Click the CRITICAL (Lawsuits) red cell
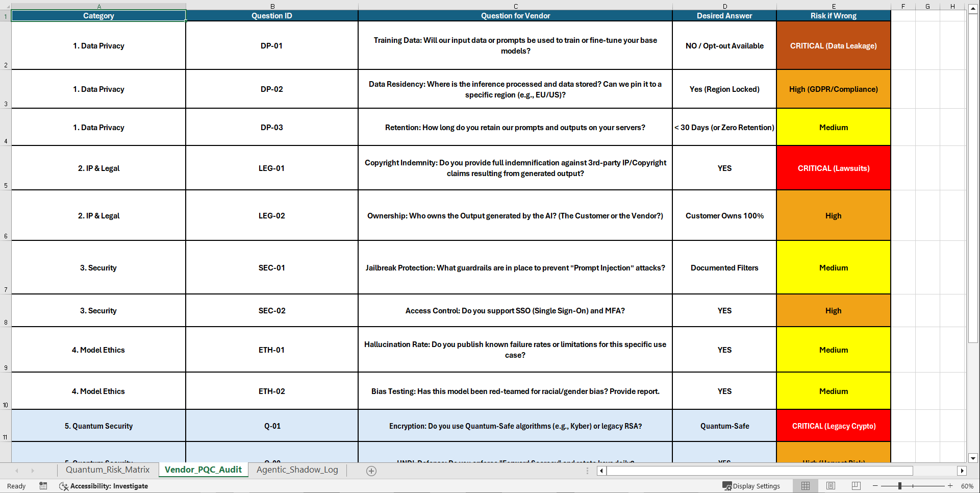Viewport: 980px width, 493px height. (x=833, y=168)
